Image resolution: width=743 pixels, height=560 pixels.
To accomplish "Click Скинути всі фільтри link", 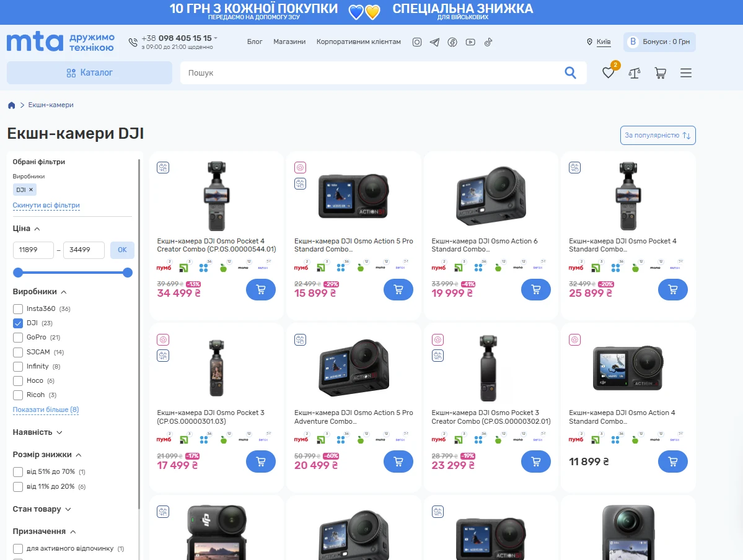I will [x=46, y=205].
